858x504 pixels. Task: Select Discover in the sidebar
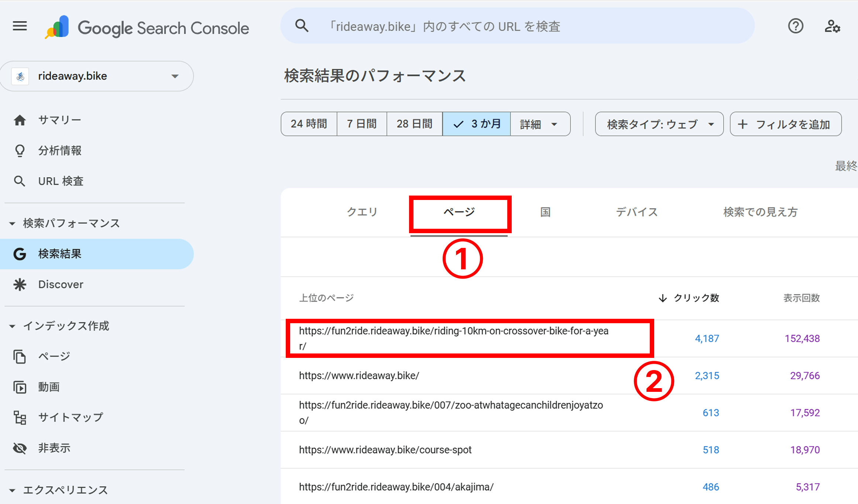coord(60,284)
